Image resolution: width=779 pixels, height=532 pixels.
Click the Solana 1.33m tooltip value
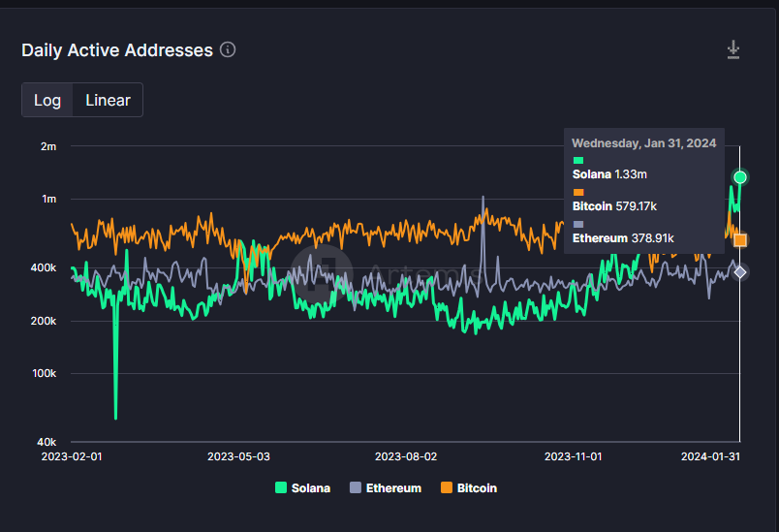tap(609, 174)
